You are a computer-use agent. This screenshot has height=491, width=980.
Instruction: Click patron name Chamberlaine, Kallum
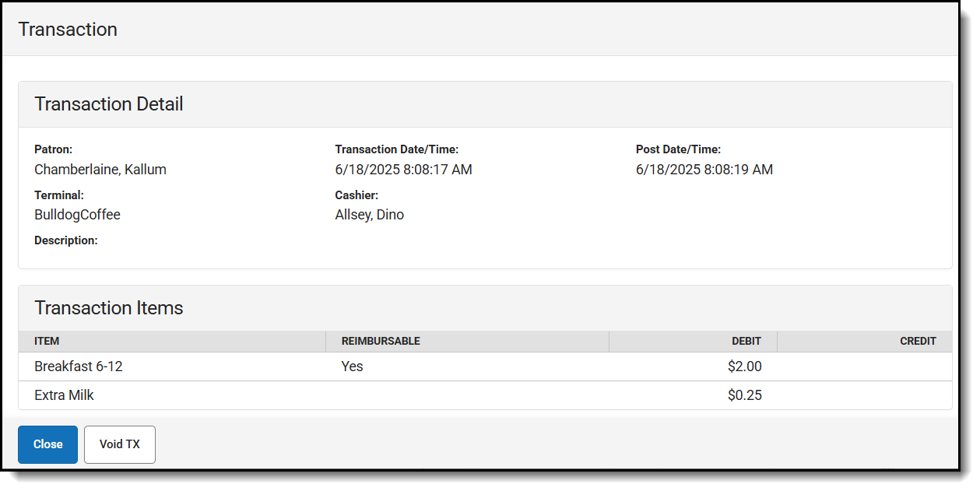[x=100, y=170]
